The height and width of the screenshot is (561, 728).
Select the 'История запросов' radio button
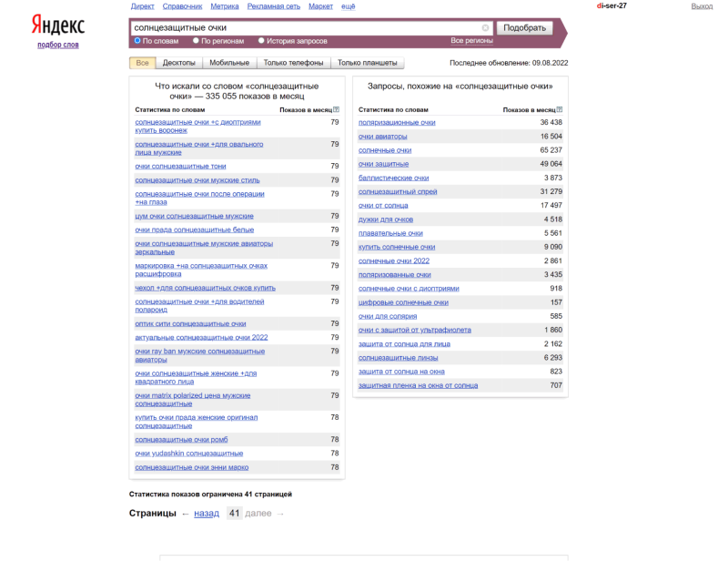coord(261,40)
